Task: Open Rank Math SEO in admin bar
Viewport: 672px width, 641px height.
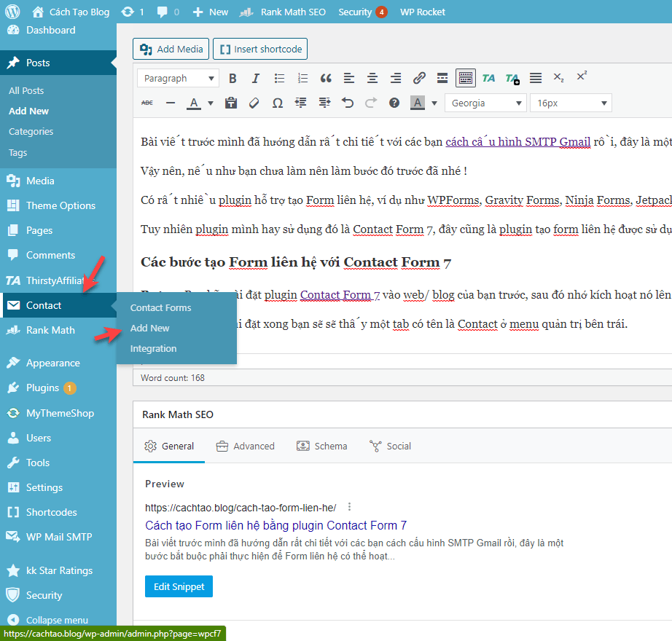Action: 282,12
